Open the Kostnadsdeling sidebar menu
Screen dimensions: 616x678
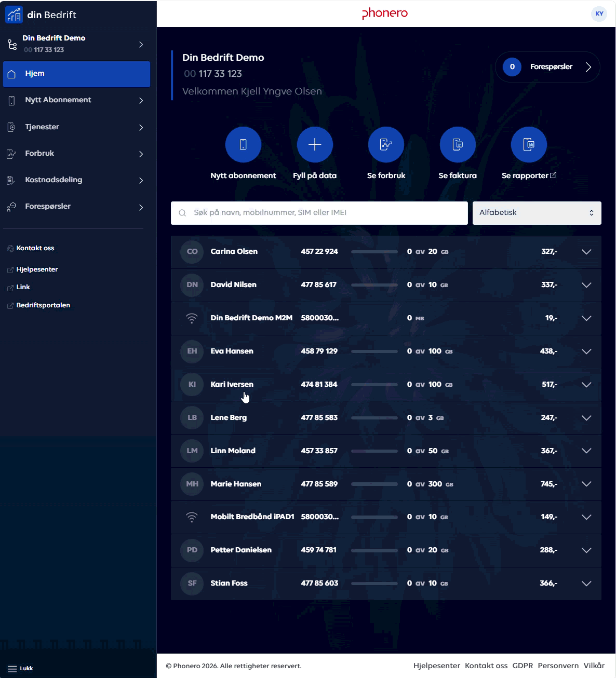click(x=76, y=180)
